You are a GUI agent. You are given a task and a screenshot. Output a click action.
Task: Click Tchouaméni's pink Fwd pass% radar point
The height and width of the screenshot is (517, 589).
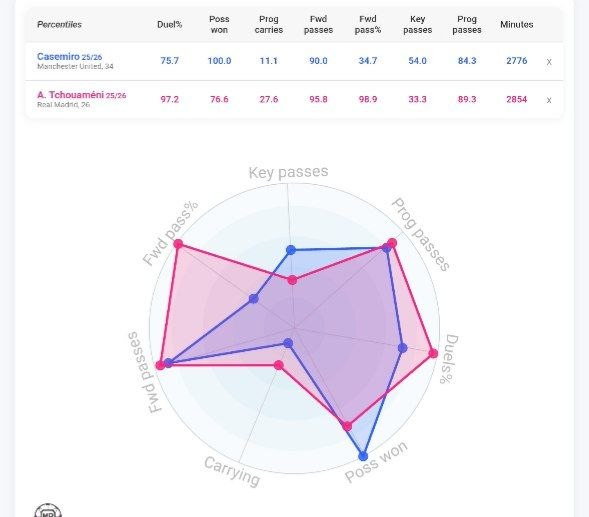(178, 244)
